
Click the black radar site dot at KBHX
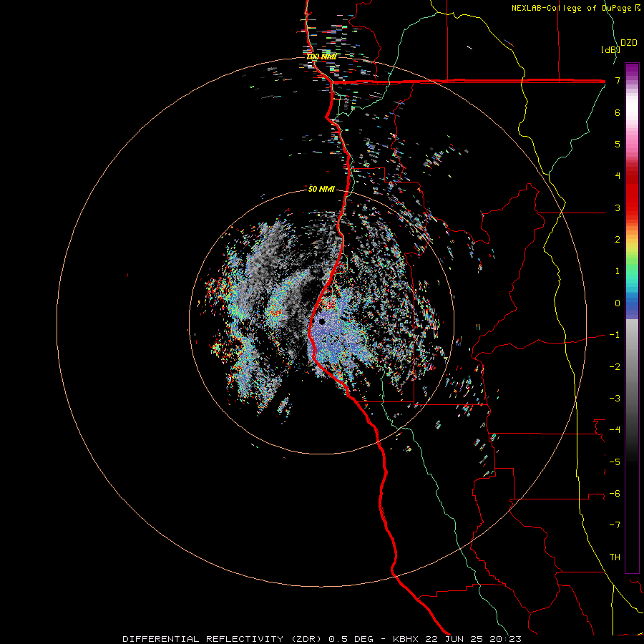(322, 321)
